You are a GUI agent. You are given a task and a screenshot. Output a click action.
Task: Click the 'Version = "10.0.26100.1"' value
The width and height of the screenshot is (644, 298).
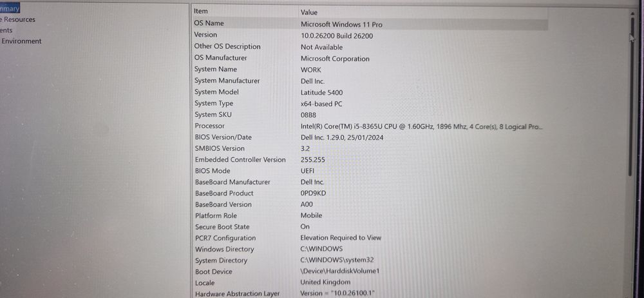(x=337, y=293)
